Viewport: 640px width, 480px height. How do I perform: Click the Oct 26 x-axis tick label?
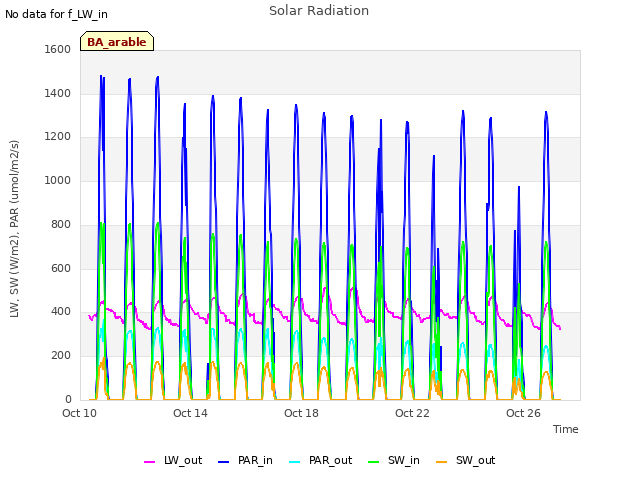[523, 413]
